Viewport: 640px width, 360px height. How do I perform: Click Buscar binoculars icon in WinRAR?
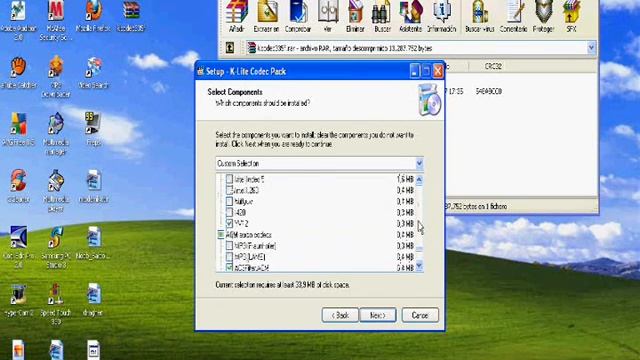(x=382, y=16)
